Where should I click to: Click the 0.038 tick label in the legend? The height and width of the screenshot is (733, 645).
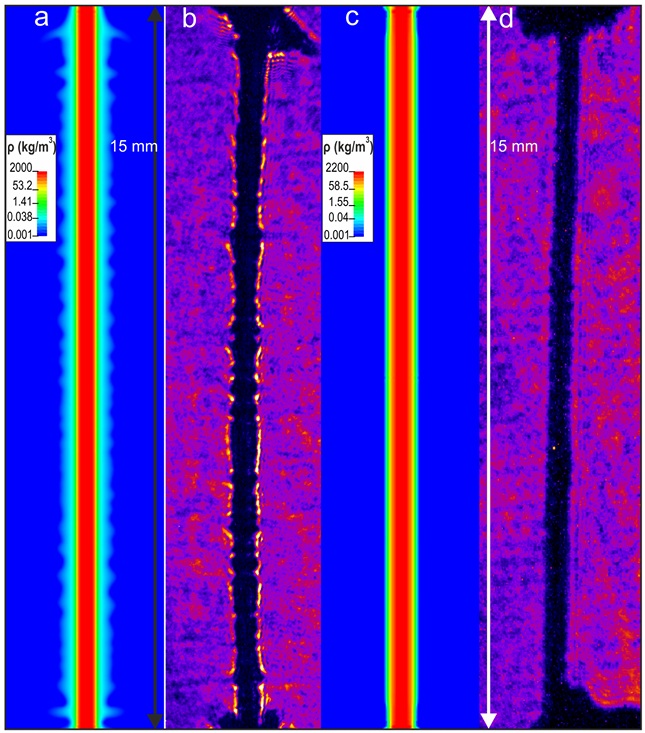(x=19, y=218)
